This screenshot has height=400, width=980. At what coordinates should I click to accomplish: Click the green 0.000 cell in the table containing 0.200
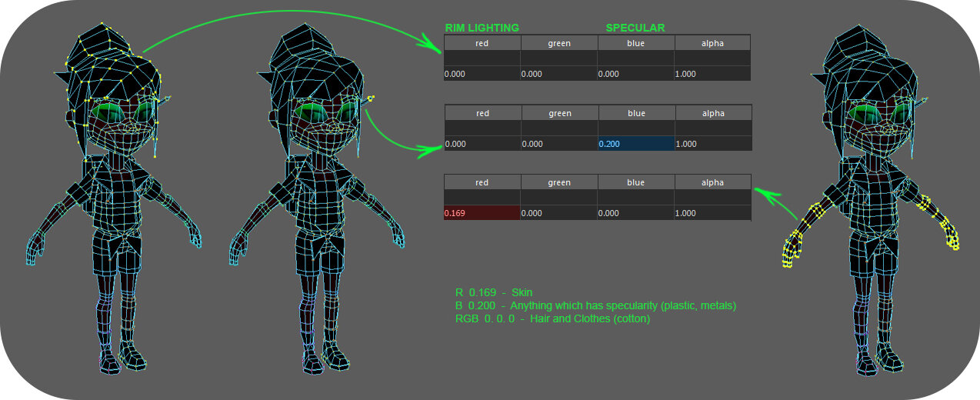coord(559,144)
